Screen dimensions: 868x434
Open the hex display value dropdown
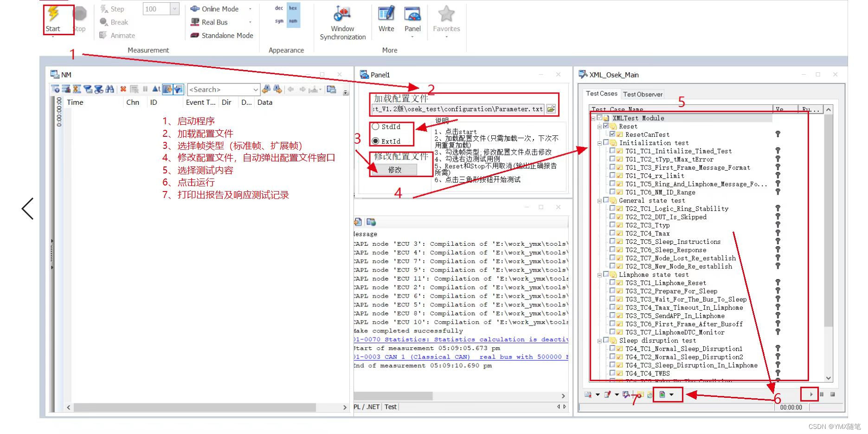point(292,8)
